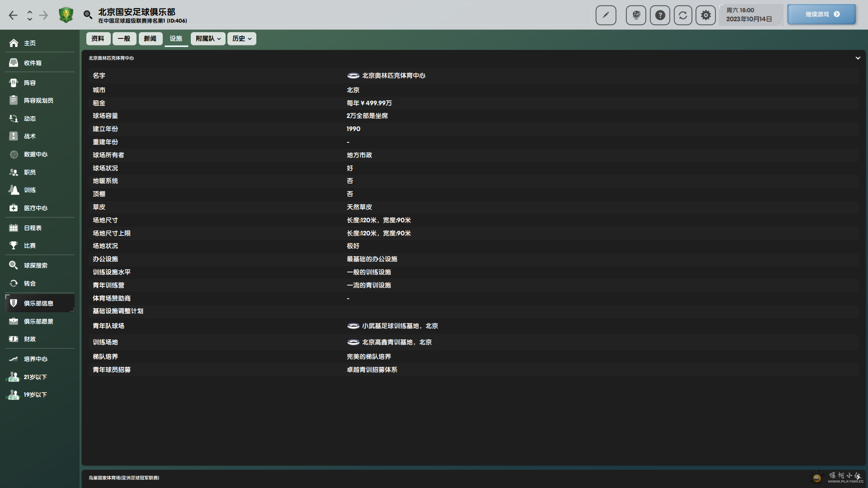Click the Beijing Guoan club badge
This screenshot has width=868, height=488.
[66, 15]
